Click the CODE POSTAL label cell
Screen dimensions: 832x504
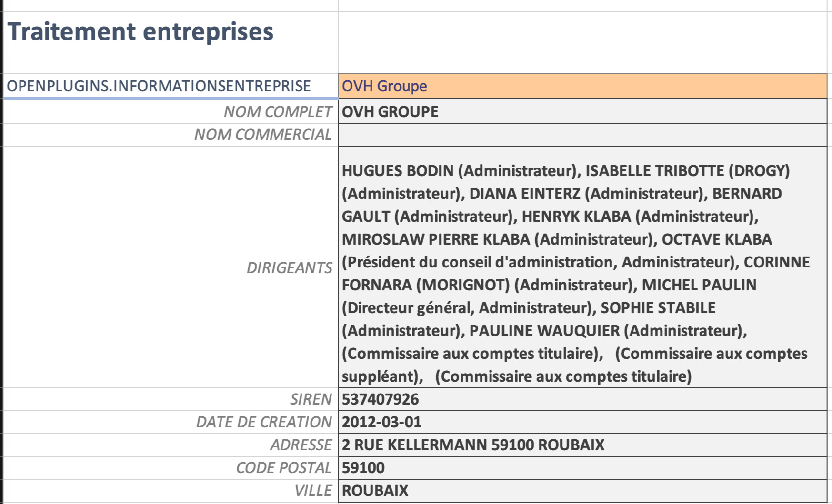point(170,468)
